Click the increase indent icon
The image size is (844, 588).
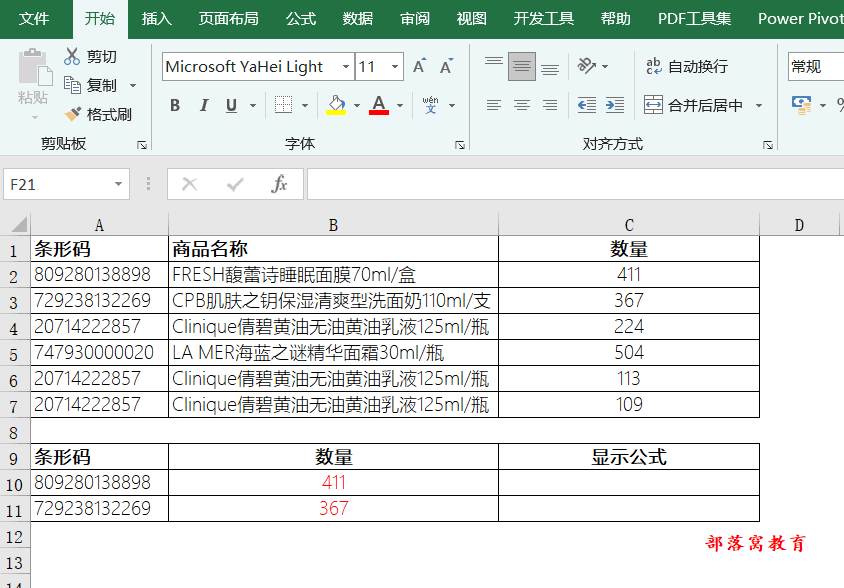click(x=614, y=105)
